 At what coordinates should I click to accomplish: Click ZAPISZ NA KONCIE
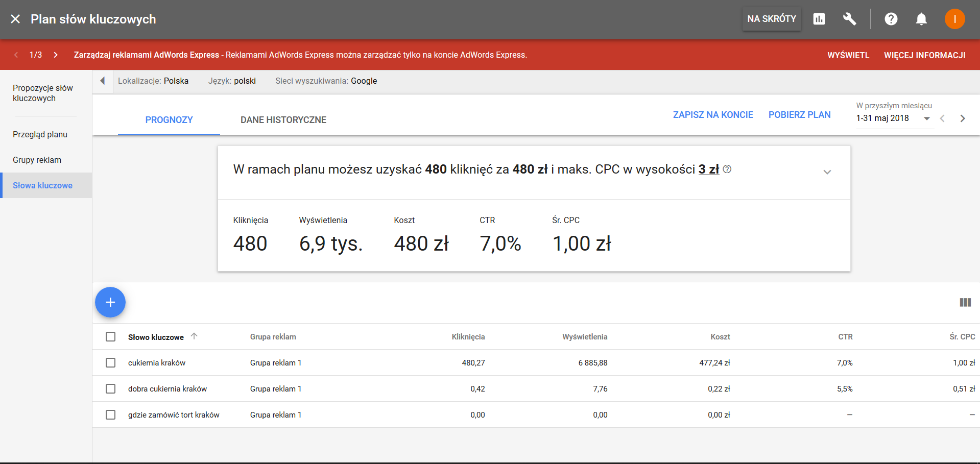[x=713, y=115]
